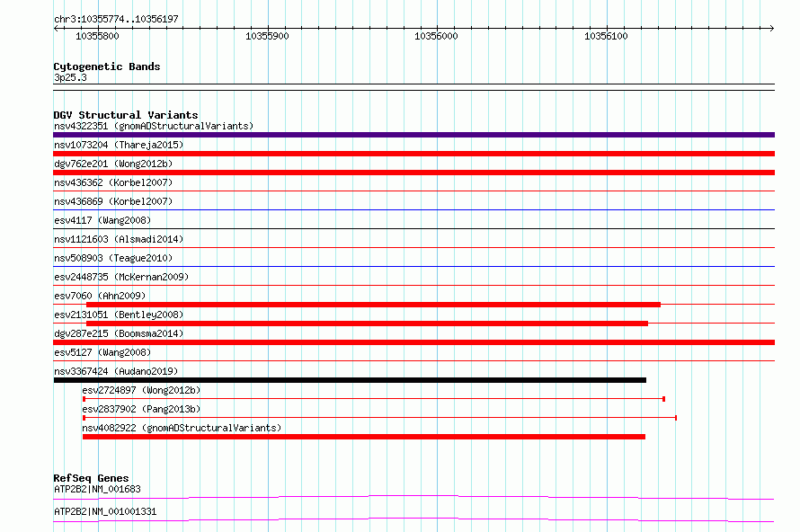
Task: Open variant nsv1073204 (Thareja2015) label
Action: (x=119, y=145)
